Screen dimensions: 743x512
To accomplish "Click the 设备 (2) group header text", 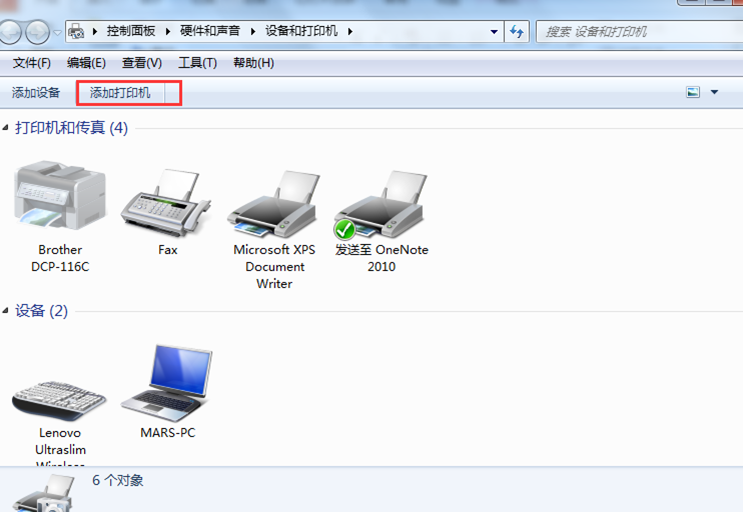I will point(42,311).
